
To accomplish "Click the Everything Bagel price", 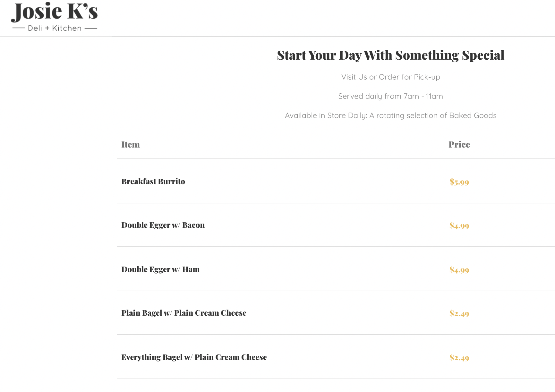I will [459, 358].
